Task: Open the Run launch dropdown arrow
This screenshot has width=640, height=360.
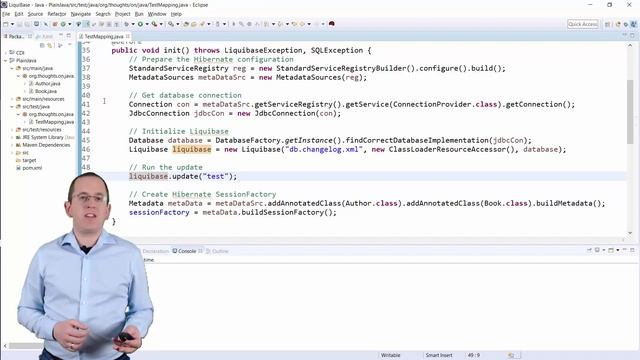Action: [x=147, y=24]
